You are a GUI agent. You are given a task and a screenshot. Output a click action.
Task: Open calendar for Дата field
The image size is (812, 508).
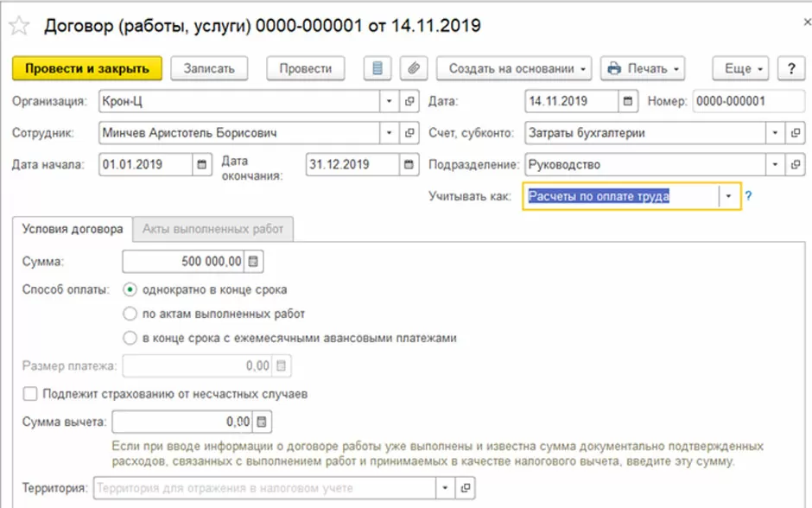pos(628,101)
